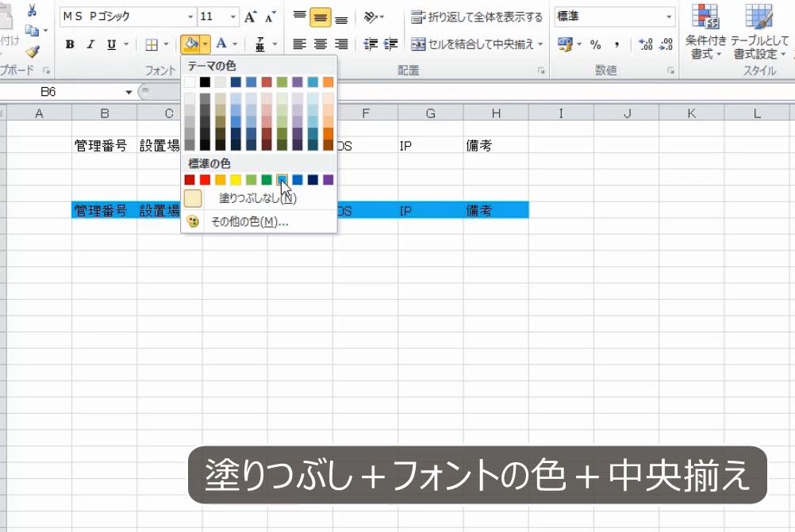Image resolution: width=795 pixels, height=532 pixels.
Task: Click the Percent style icon
Action: pos(596,45)
